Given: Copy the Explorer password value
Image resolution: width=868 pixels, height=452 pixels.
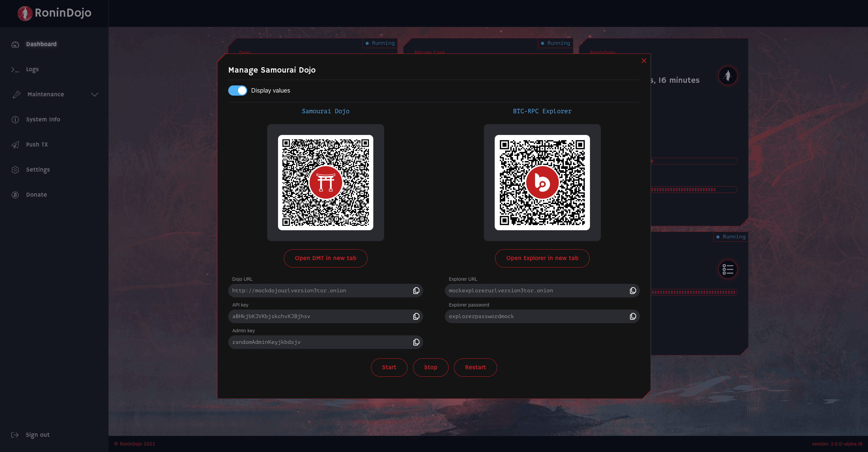Looking at the screenshot, I should click(633, 316).
